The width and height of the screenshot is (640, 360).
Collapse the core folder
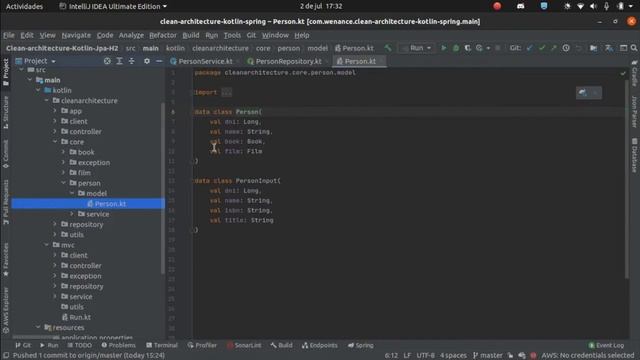(x=55, y=142)
